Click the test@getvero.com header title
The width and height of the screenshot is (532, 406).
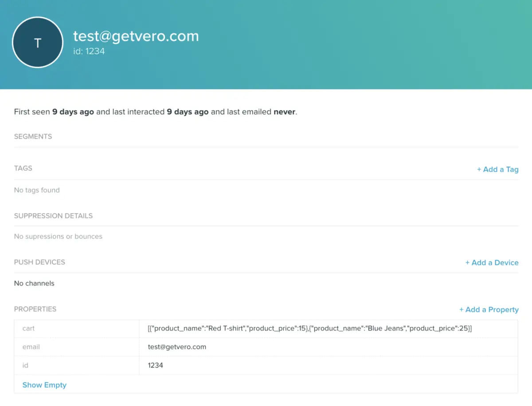[136, 36]
